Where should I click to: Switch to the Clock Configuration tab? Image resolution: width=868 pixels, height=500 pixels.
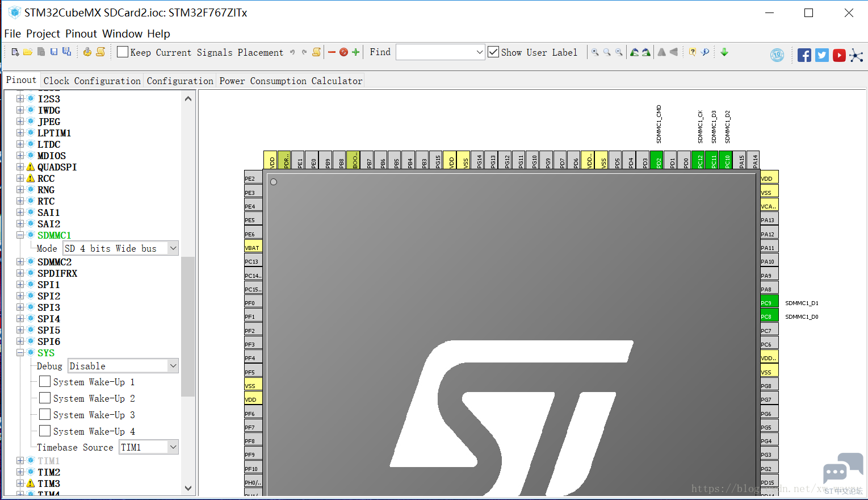click(x=92, y=81)
